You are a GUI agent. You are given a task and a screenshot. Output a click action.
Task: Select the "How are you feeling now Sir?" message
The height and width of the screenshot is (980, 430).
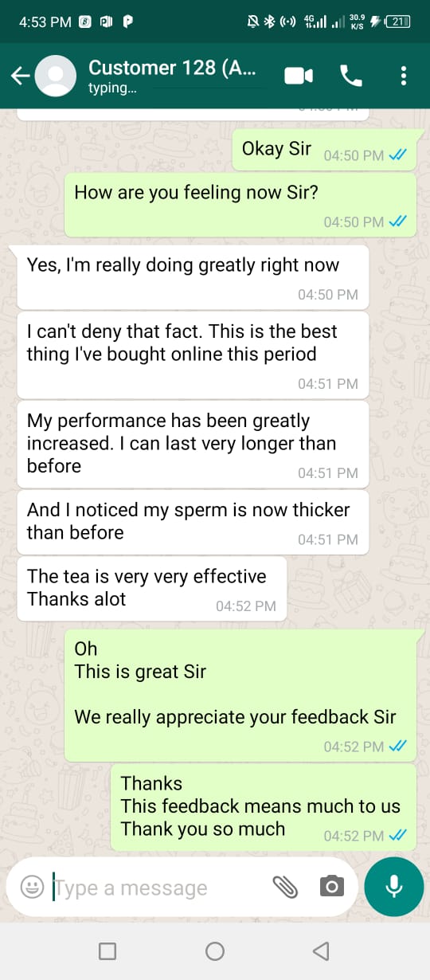(x=240, y=205)
